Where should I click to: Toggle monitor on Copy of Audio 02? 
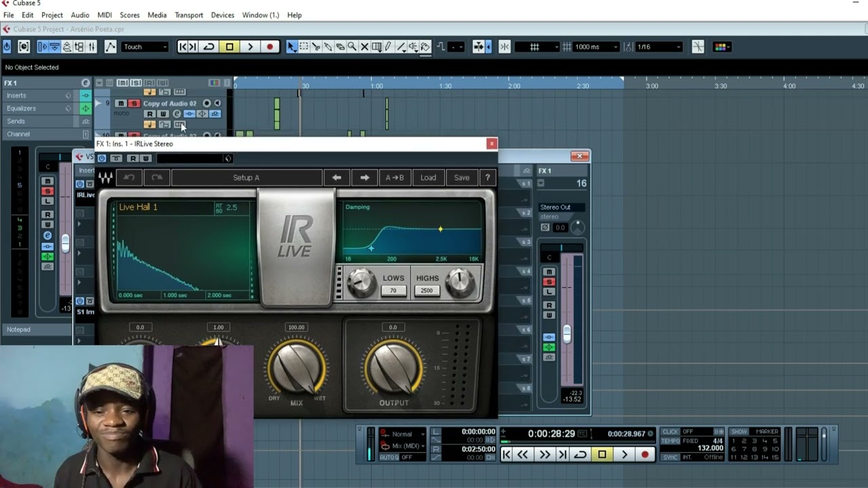point(218,103)
